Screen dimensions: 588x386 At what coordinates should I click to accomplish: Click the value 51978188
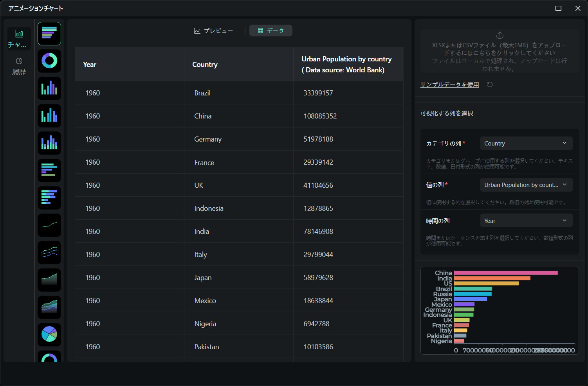pyautogui.click(x=318, y=139)
